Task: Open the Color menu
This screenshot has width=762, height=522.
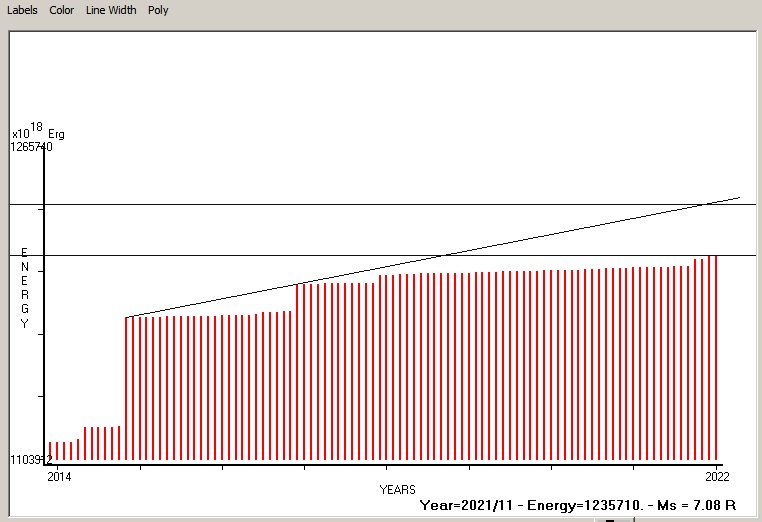Action: [x=62, y=10]
